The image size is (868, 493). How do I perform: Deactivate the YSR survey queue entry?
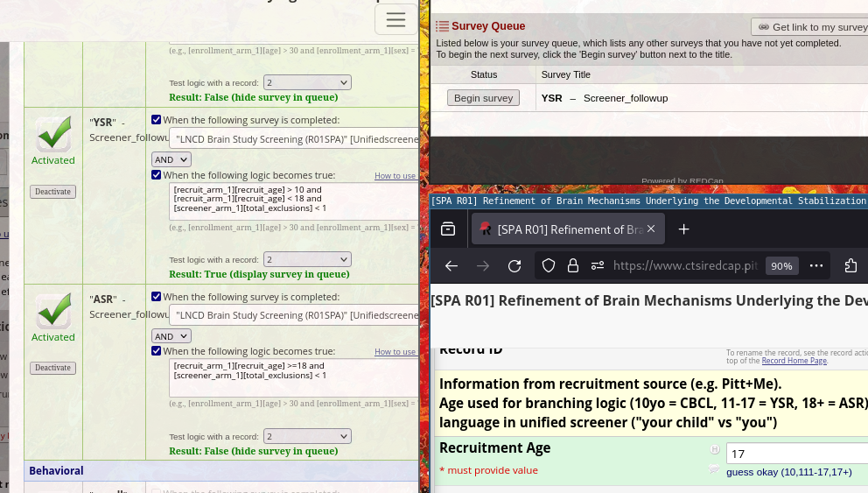tap(53, 192)
